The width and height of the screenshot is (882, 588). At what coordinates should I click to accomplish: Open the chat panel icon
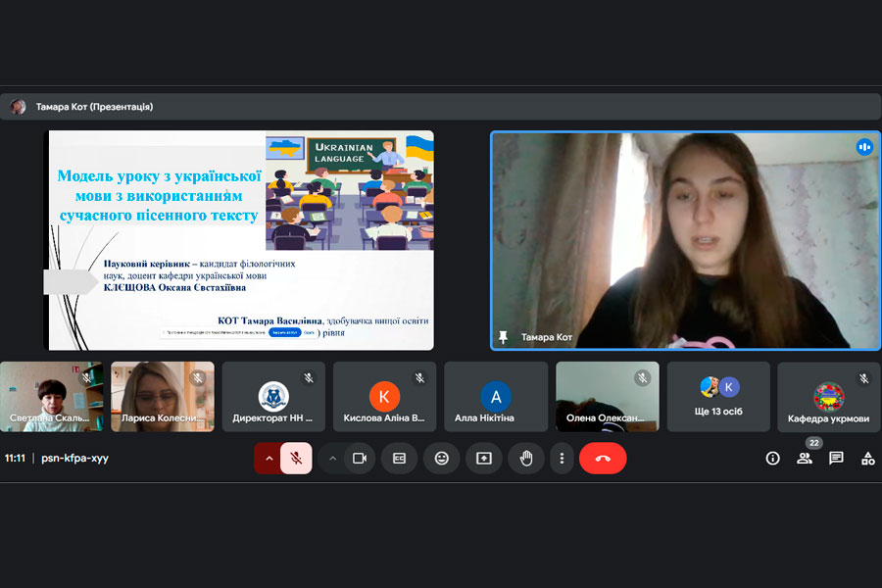pos(836,458)
